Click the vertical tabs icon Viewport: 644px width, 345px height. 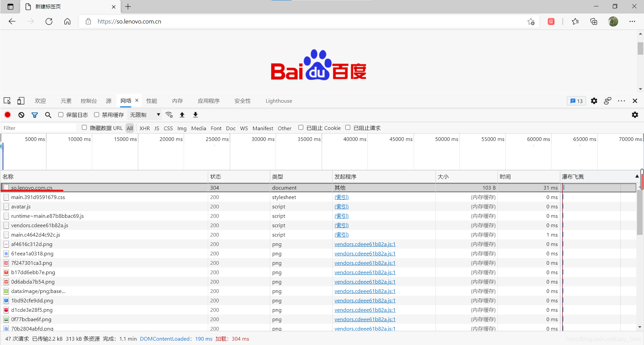10,7
